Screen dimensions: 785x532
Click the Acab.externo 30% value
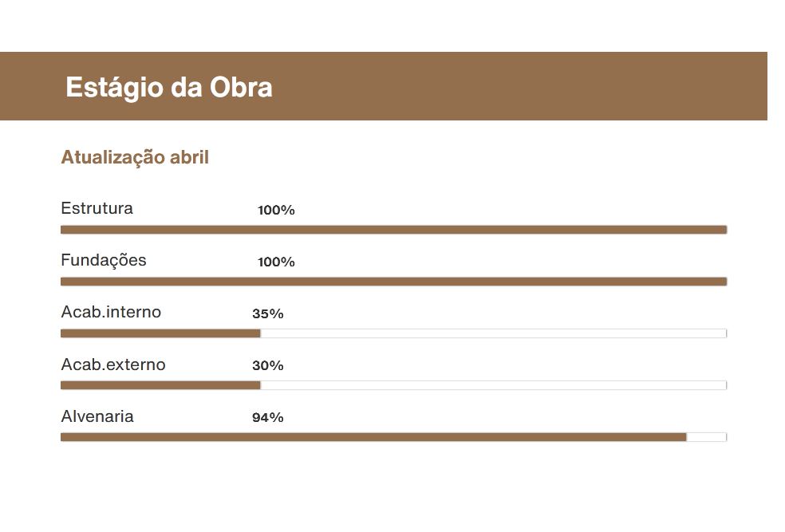tap(268, 366)
